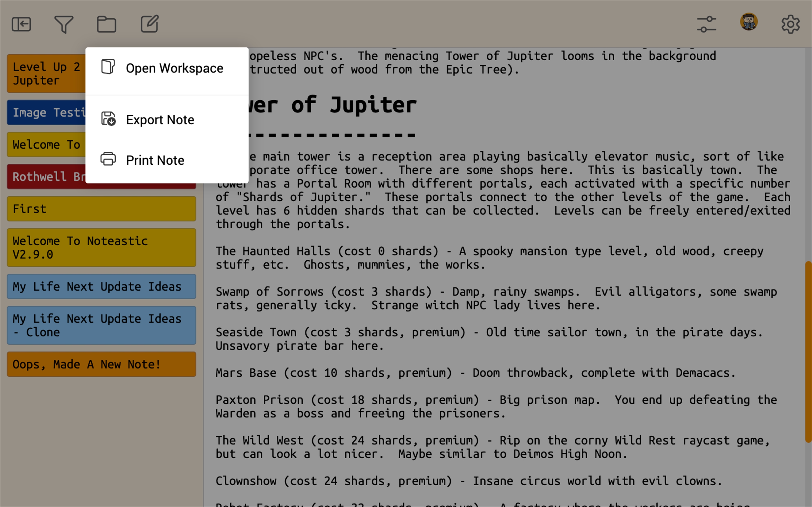Image resolution: width=812 pixels, height=507 pixels.
Task: Open Oops, Made A New Note!
Action: tap(101, 364)
